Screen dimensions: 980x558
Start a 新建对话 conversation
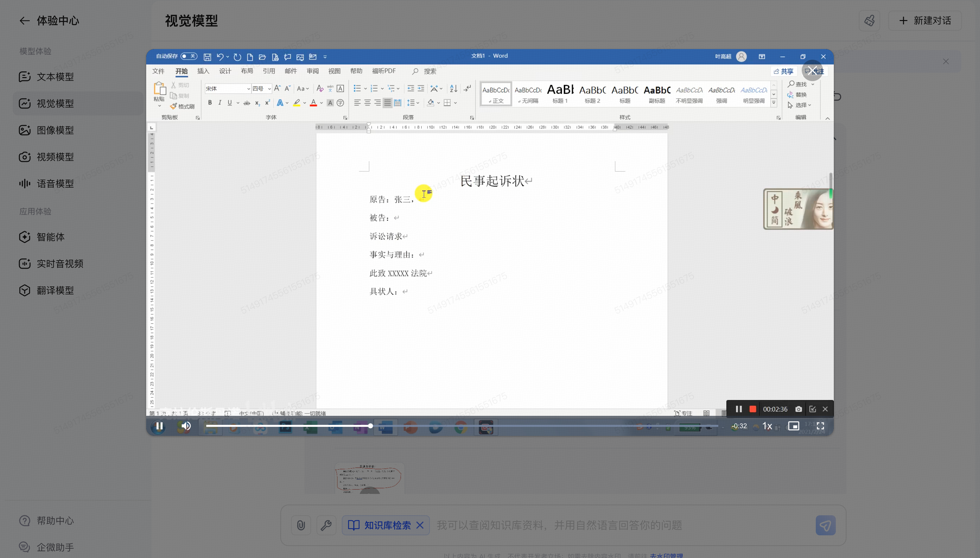tap(925, 21)
